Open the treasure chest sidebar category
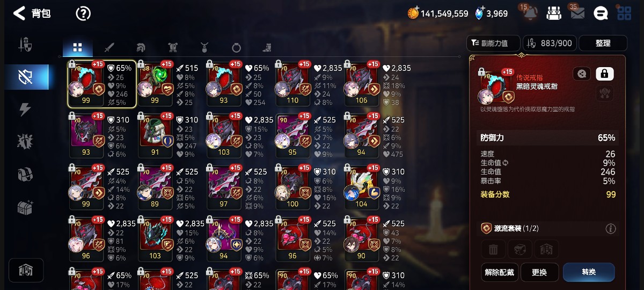The image size is (644, 290). pyautogui.click(x=25, y=207)
